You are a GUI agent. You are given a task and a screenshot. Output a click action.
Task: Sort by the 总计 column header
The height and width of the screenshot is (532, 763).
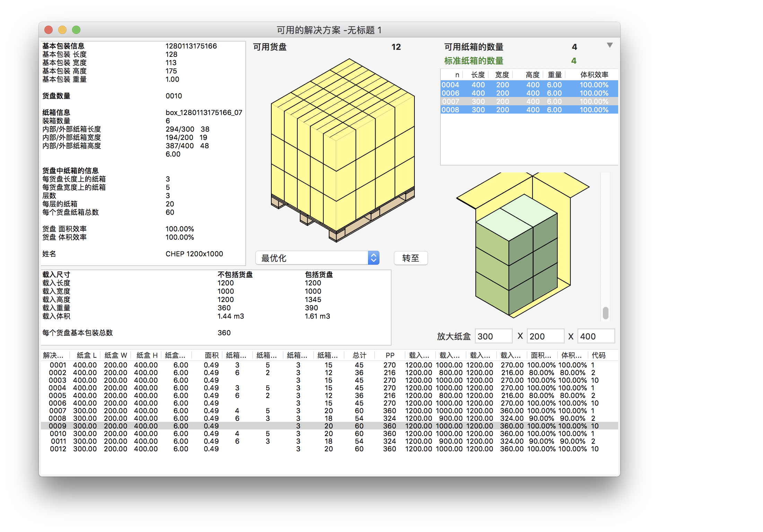pos(359,355)
